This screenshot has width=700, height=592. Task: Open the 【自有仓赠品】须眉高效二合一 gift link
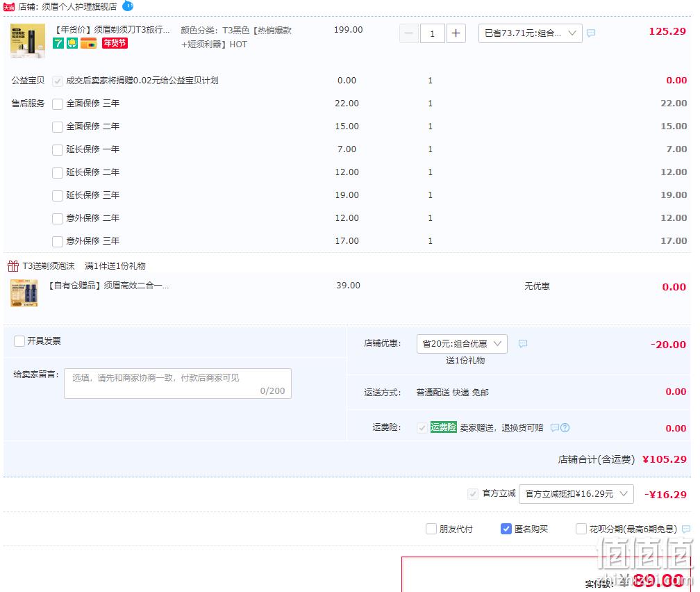coord(108,286)
